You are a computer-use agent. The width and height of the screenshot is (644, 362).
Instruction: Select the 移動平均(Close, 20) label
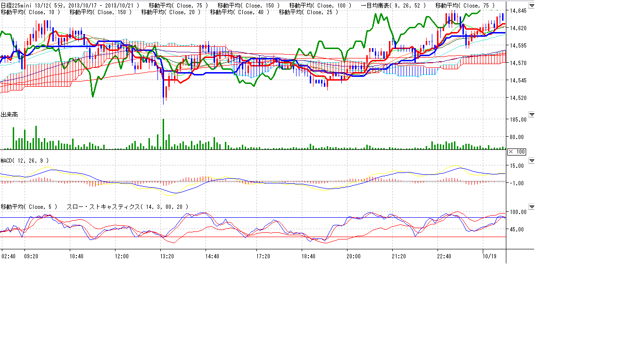[170, 12]
